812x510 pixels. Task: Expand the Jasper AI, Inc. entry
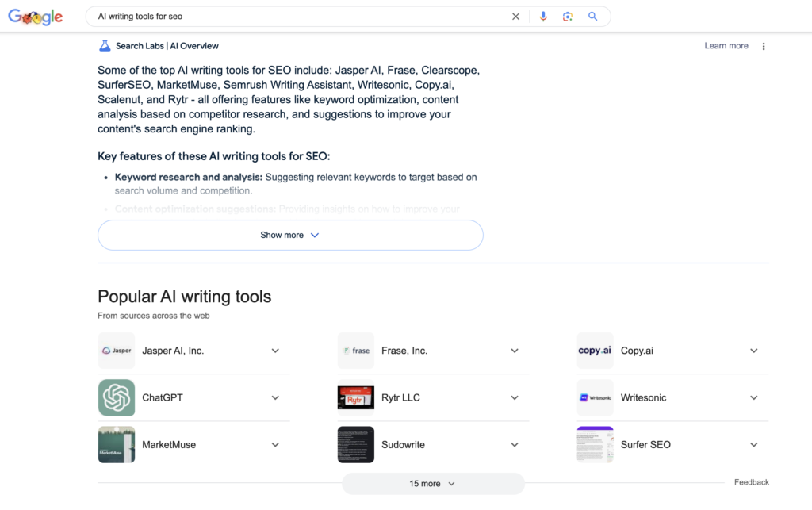coord(275,350)
